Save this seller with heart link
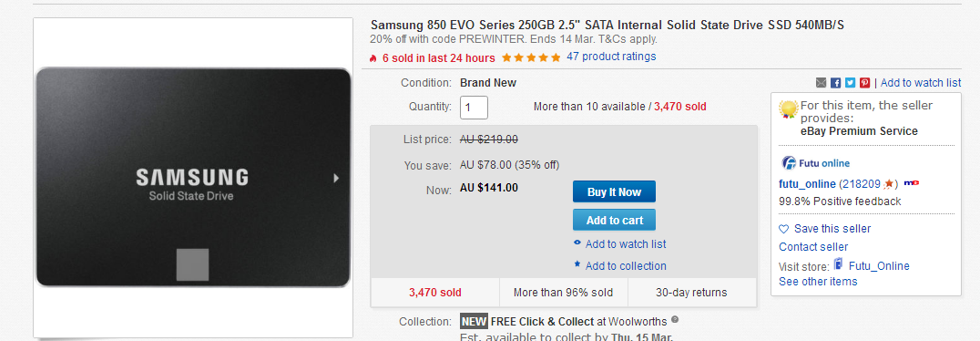 pyautogui.click(x=825, y=229)
